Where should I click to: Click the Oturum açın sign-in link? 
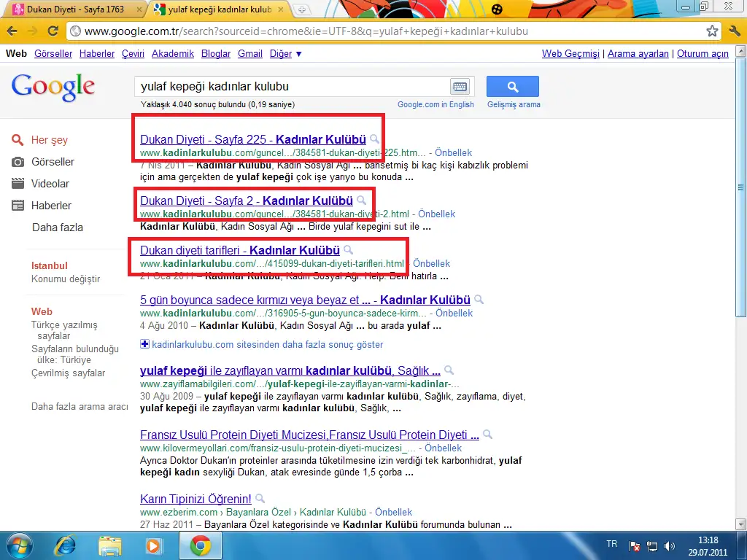[703, 54]
